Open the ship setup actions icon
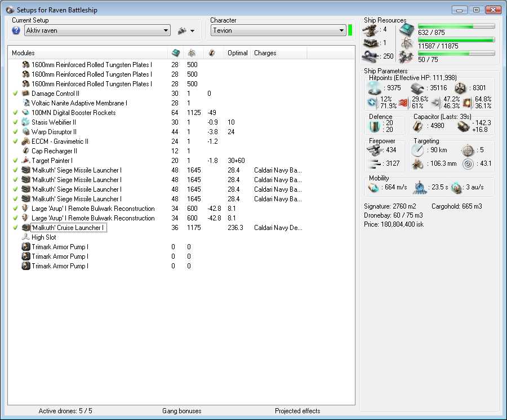The height and width of the screenshot is (420, 507). [x=182, y=31]
